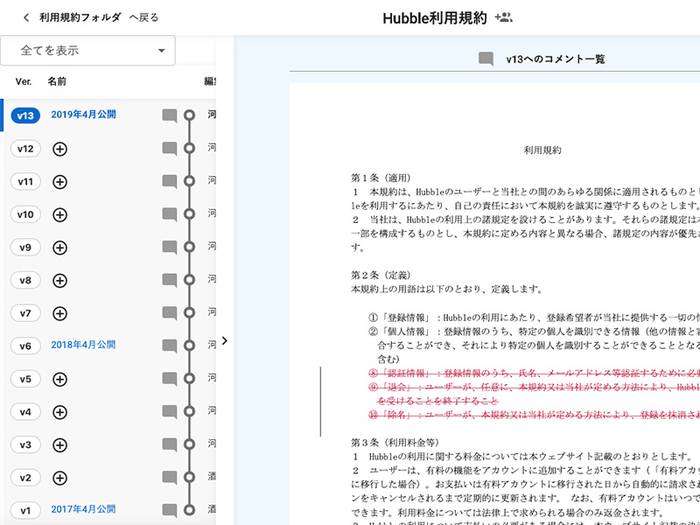Add a name to version v7
Image resolution: width=700 pixels, height=525 pixels.
pos(60,313)
